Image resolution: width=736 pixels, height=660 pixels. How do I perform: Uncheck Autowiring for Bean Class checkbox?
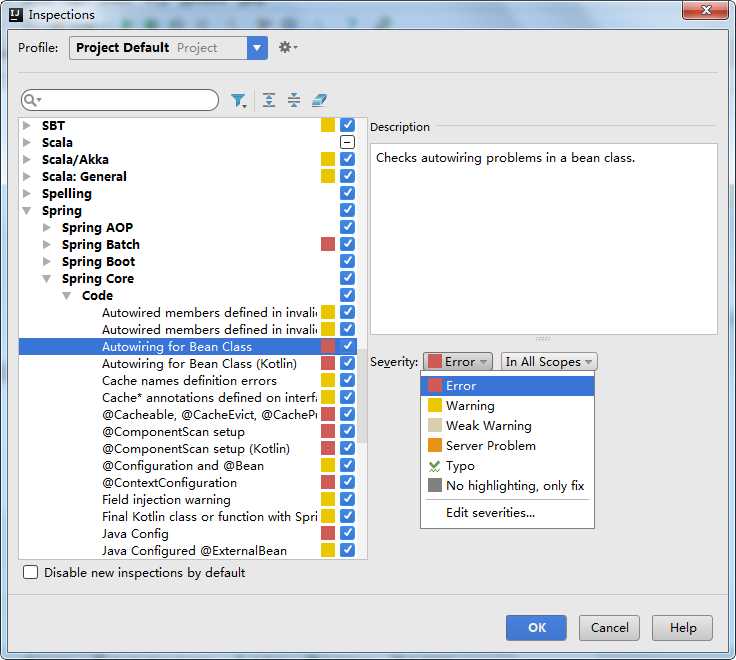point(347,346)
